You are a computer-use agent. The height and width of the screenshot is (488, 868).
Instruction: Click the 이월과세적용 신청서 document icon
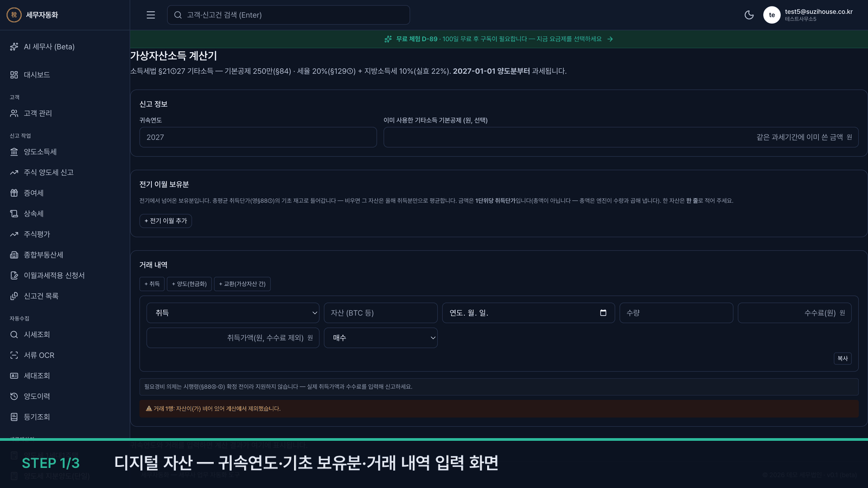(x=14, y=275)
